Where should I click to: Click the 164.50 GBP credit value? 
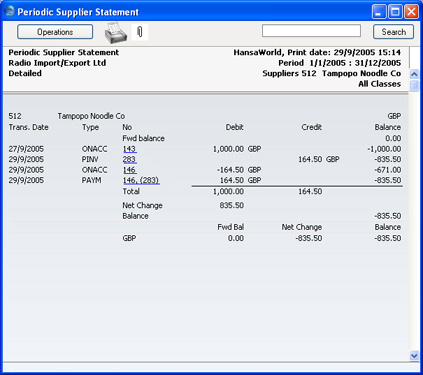tap(318, 159)
